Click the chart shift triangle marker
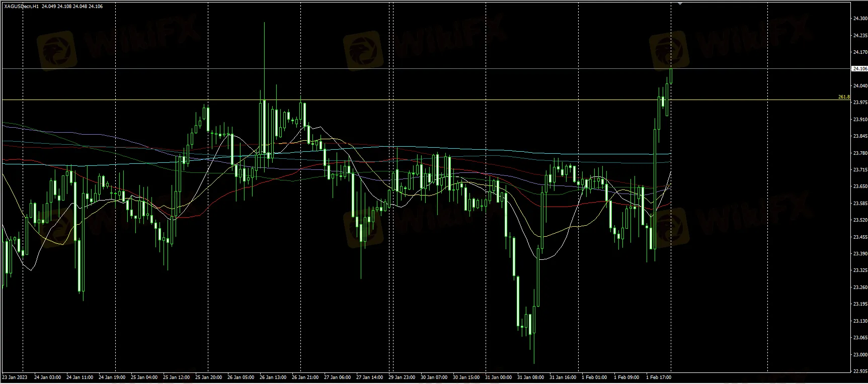This screenshot has height=384, width=868. (x=680, y=3)
